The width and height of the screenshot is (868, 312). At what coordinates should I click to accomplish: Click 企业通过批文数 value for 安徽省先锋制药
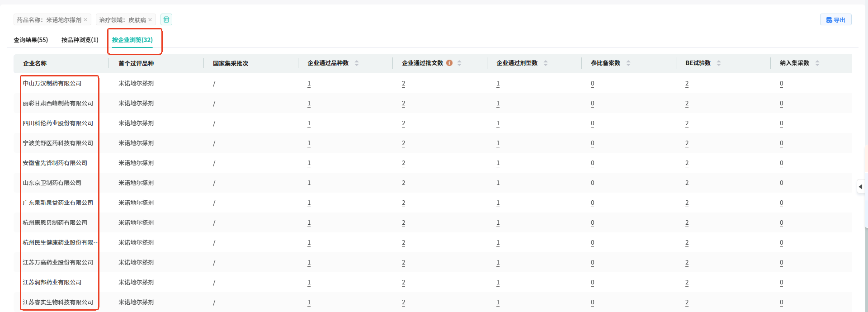(403, 163)
